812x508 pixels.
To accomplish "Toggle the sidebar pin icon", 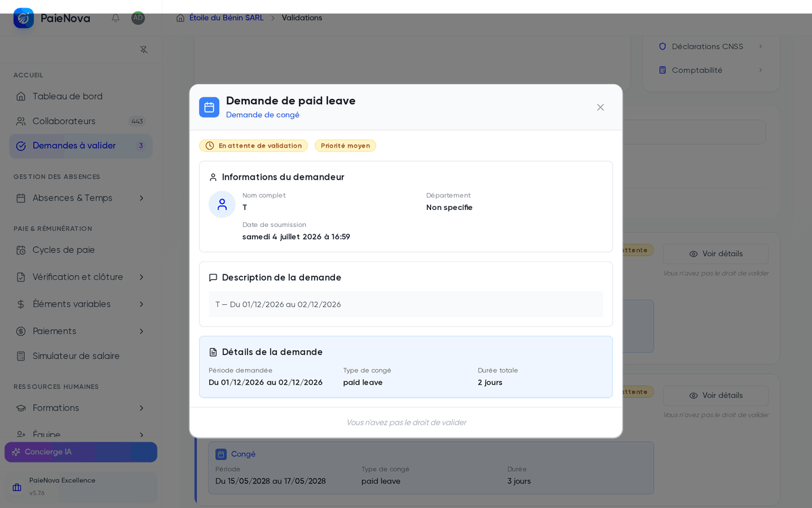I will 143,49.
